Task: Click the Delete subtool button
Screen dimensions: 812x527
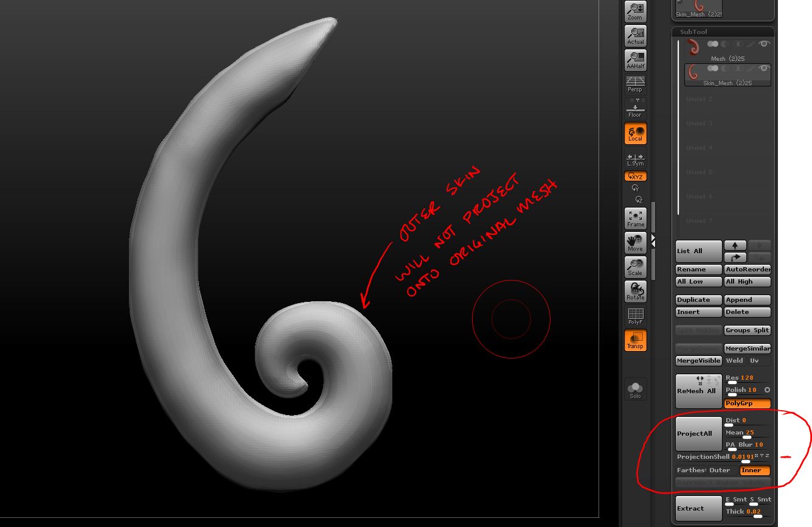Action: (748, 312)
